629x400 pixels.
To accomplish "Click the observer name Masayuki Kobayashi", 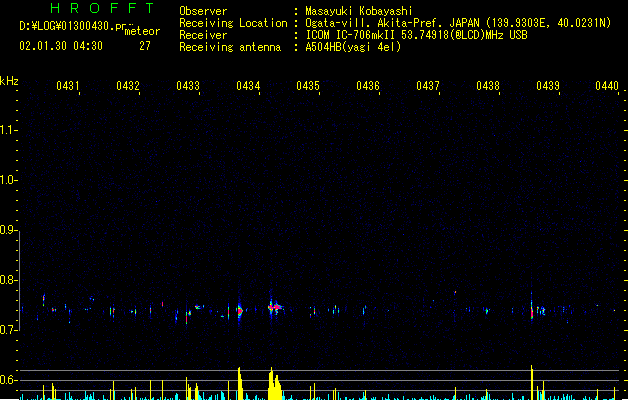I will pyautogui.click(x=359, y=11).
